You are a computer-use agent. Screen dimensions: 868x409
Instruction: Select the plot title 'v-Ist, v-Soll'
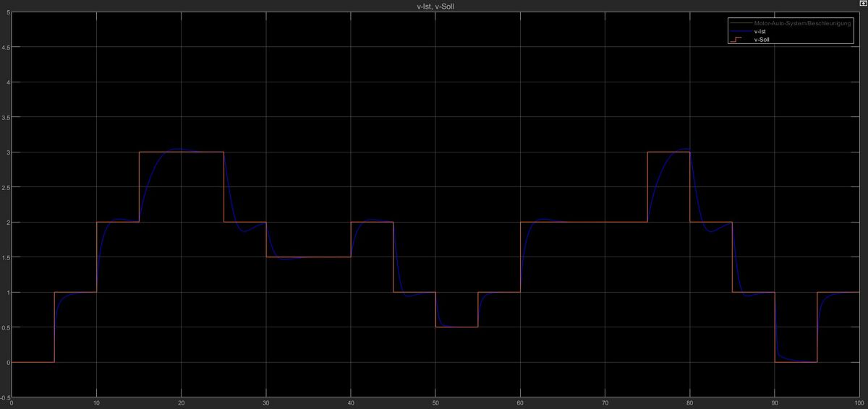point(434,7)
